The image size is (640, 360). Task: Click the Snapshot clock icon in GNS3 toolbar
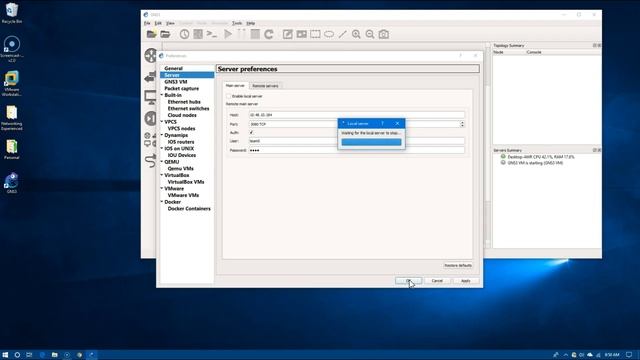tap(184, 34)
